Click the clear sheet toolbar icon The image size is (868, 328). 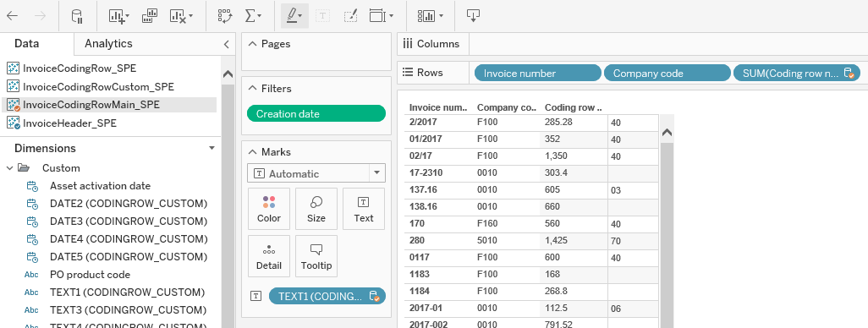click(177, 16)
